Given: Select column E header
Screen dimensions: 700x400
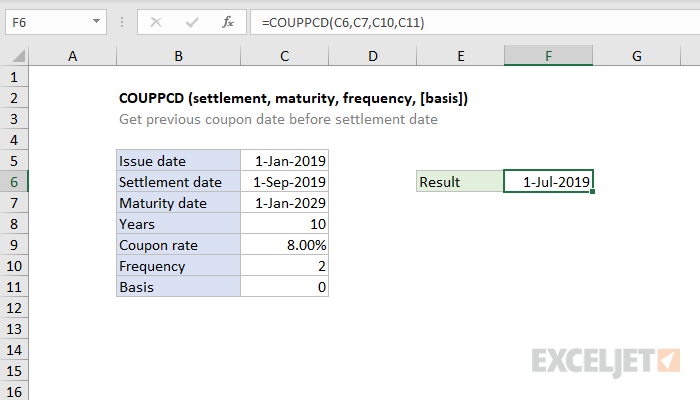Looking at the screenshot, I should point(460,56).
